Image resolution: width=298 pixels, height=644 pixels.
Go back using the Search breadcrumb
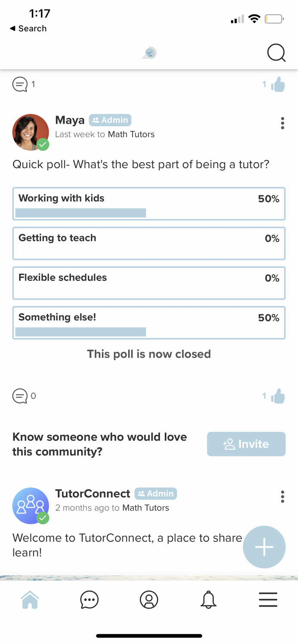coord(28,28)
